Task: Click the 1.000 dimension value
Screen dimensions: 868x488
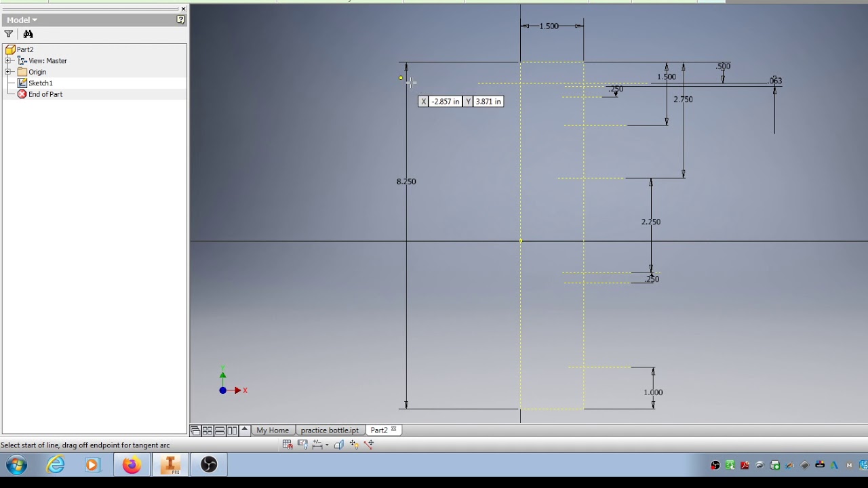Action: [x=653, y=392]
